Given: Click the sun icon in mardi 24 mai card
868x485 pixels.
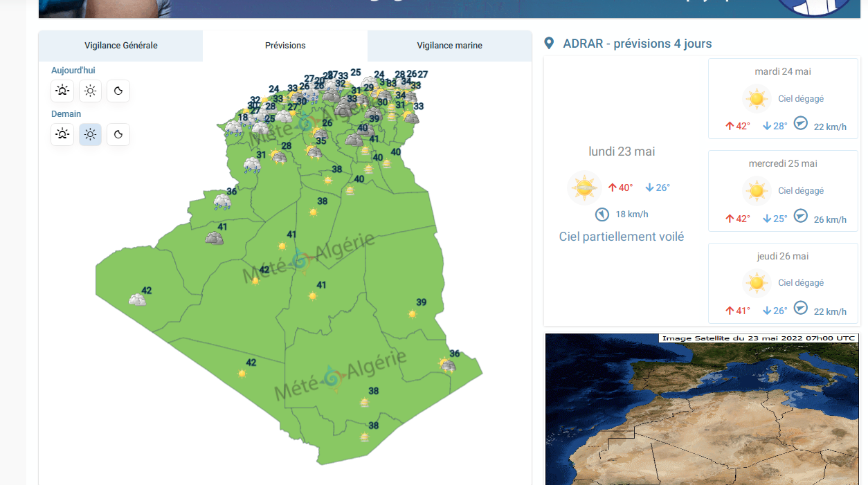Looking at the screenshot, I should click(x=757, y=99).
